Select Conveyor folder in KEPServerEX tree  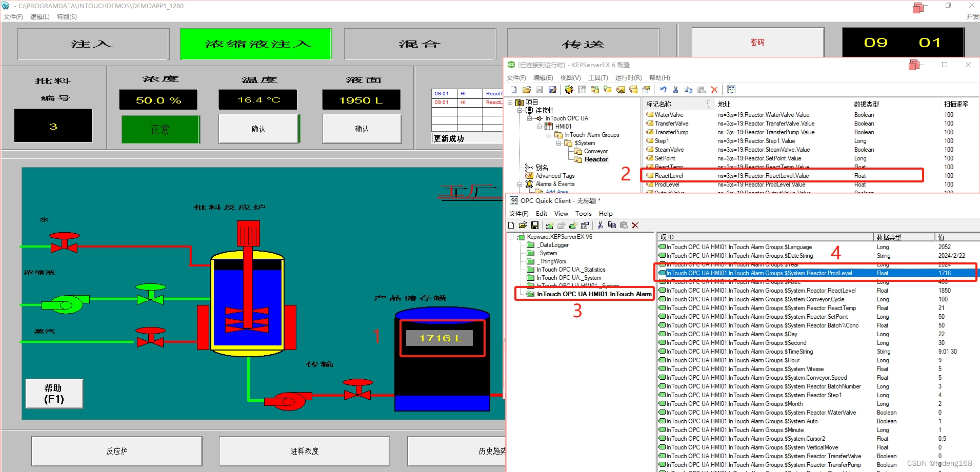pyautogui.click(x=595, y=151)
